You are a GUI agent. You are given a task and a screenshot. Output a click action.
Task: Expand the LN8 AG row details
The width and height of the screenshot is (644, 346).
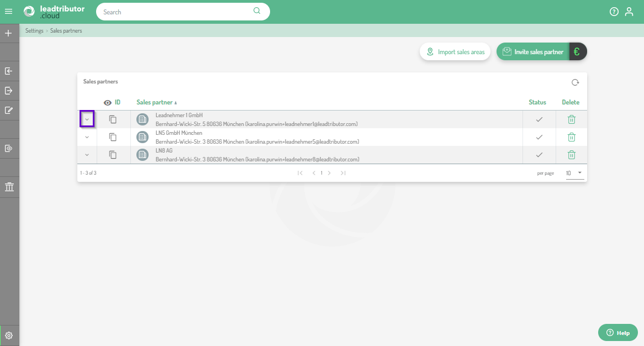pos(87,155)
